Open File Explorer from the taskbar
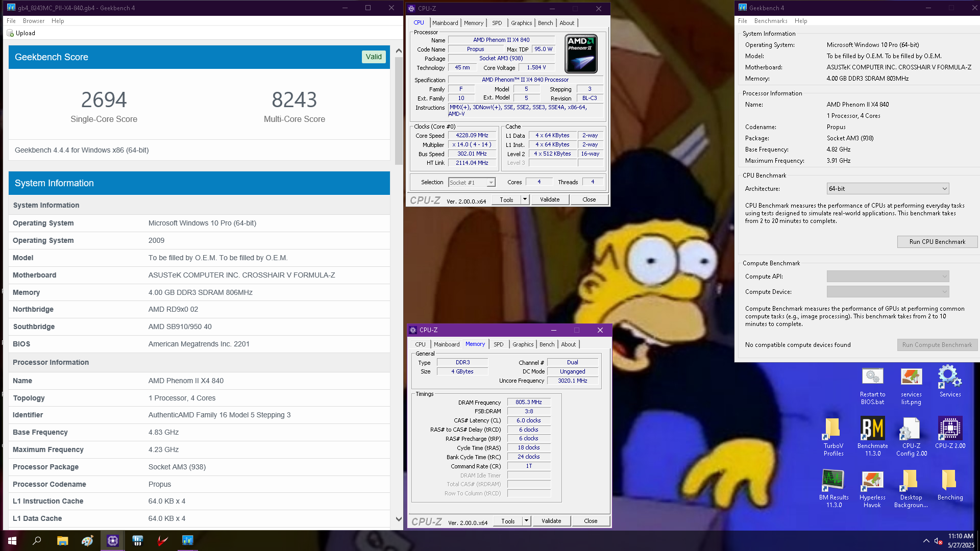This screenshot has height=551, width=980. click(62, 540)
